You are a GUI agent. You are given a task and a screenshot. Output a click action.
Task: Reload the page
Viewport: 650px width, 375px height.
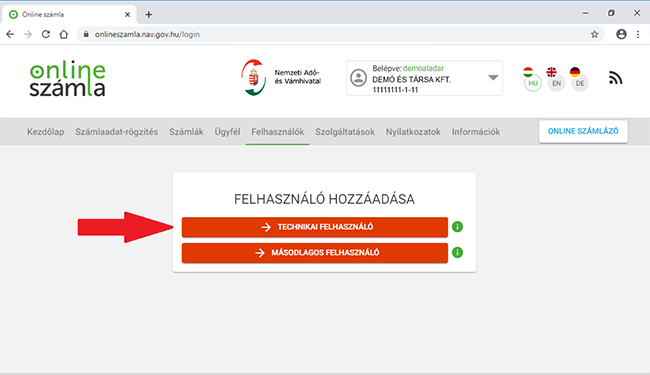point(46,34)
